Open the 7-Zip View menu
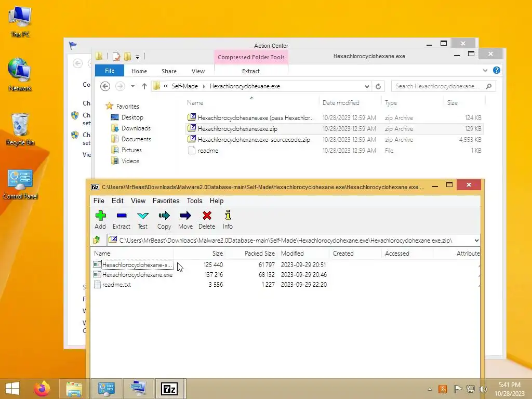The height and width of the screenshot is (399, 532). 138,201
